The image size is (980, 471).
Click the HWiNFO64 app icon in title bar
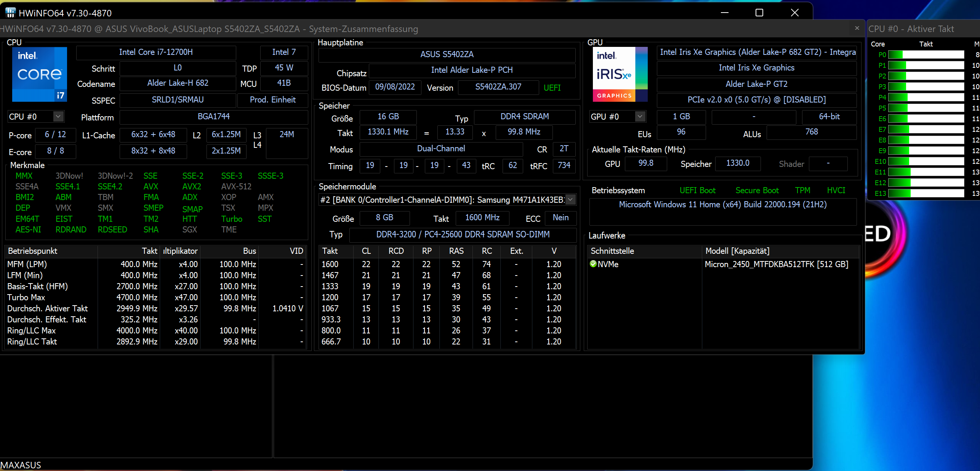click(x=10, y=13)
